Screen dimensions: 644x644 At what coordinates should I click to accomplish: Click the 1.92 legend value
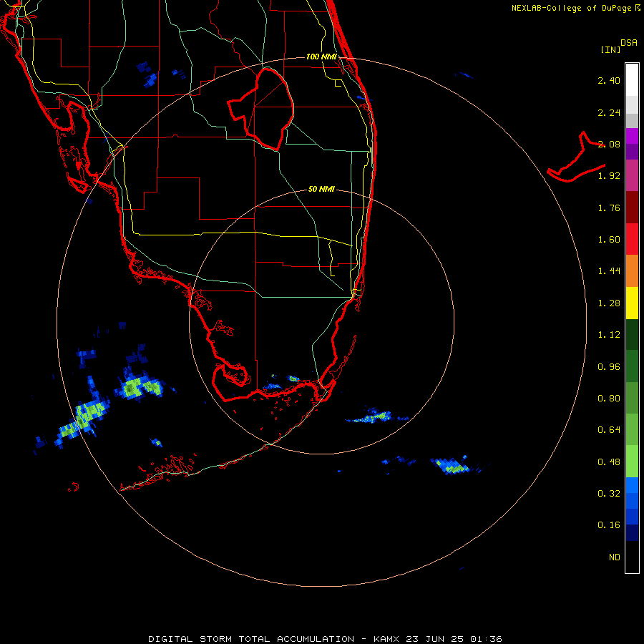click(609, 176)
